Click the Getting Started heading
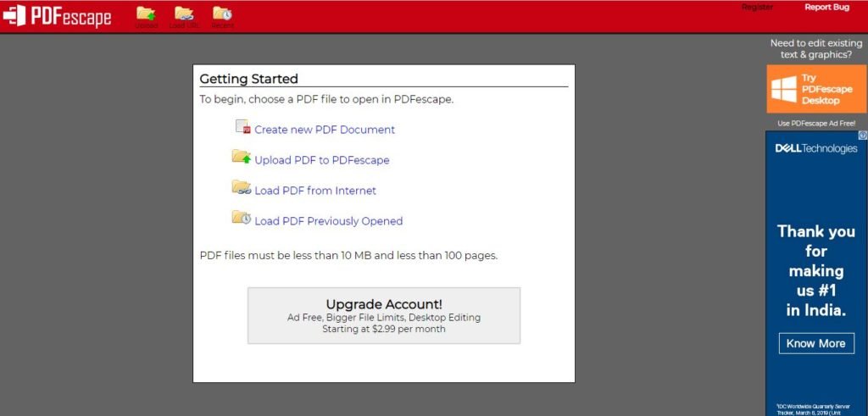 pos(248,79)
